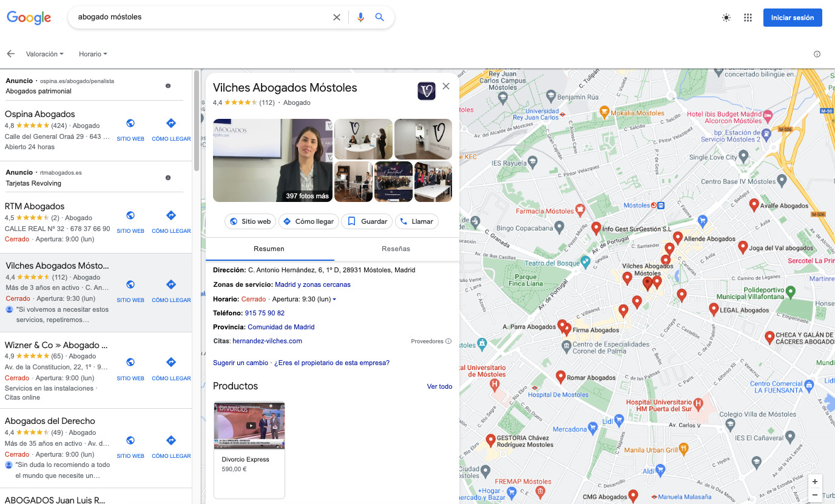The height and width of the screenshot is (504, 835).
Task: Open the hernandez-vilches.com citas link
Action: click(267, 341)
